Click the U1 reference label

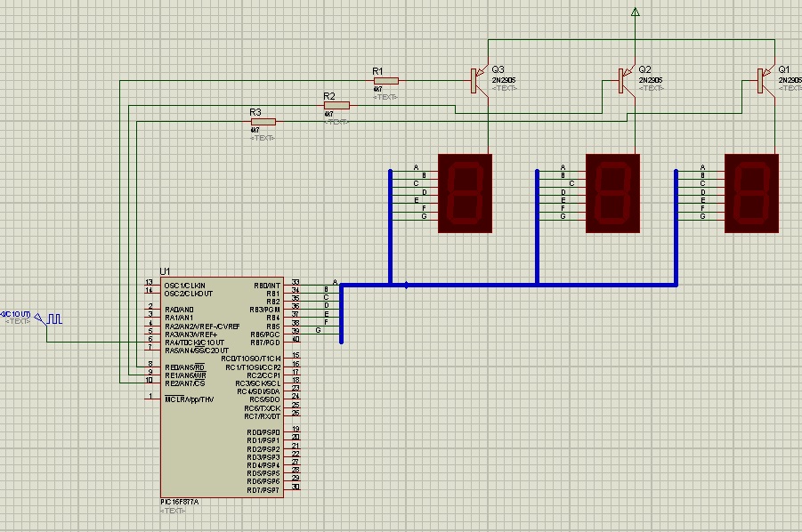165,271
